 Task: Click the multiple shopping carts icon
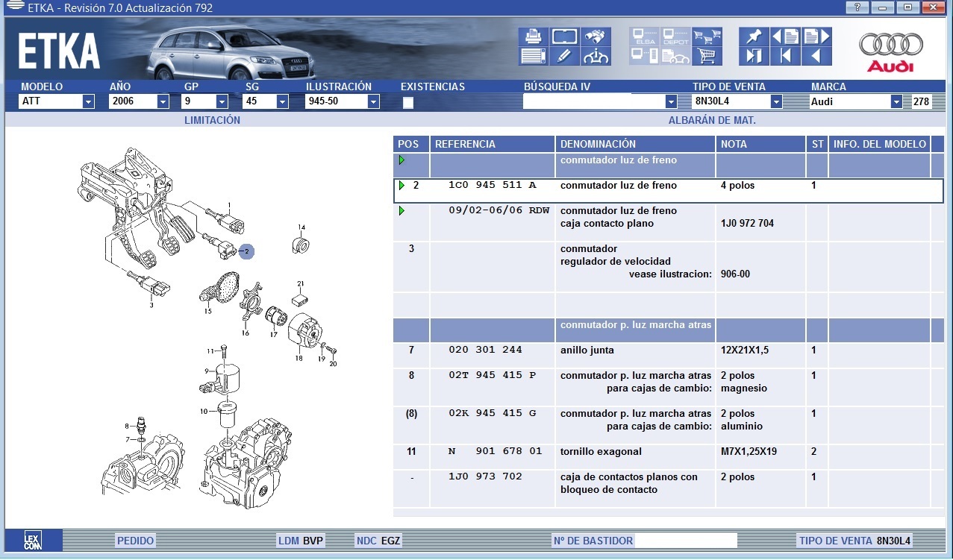(707, 37)
